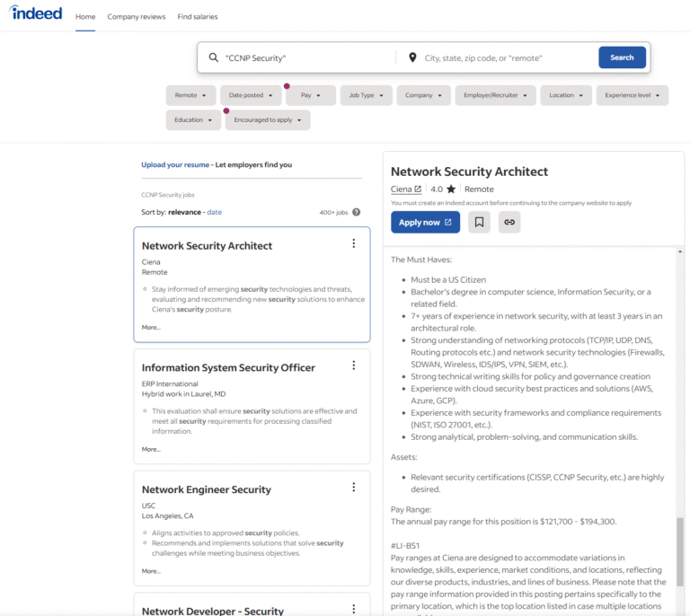Expand the Date posted filter
Screen dimensions: 690x616
[x=251, y=95]
